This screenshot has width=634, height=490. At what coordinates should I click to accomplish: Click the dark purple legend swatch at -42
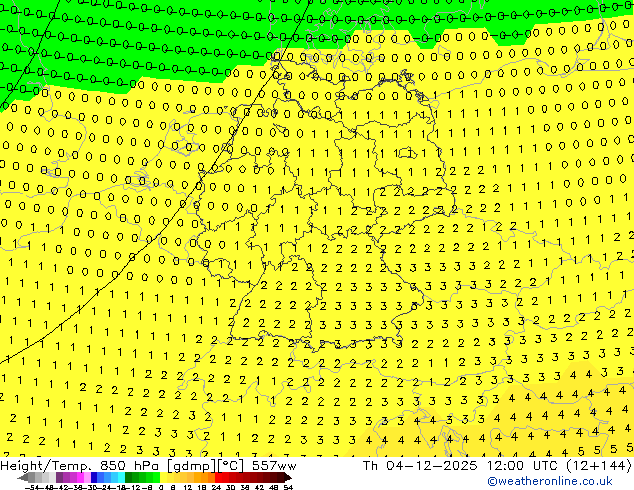(59, 478)
